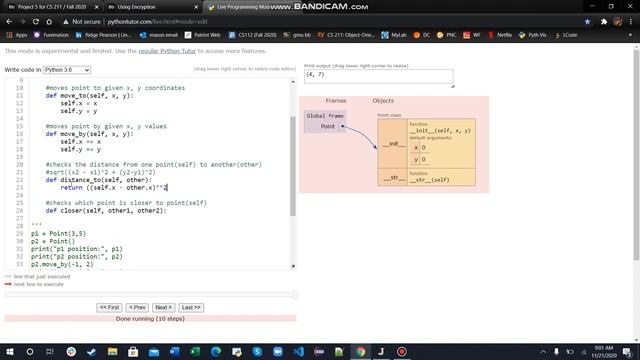Open the Chrome extensions puzzle icon
640x360 pixels.
coord(604,22)
